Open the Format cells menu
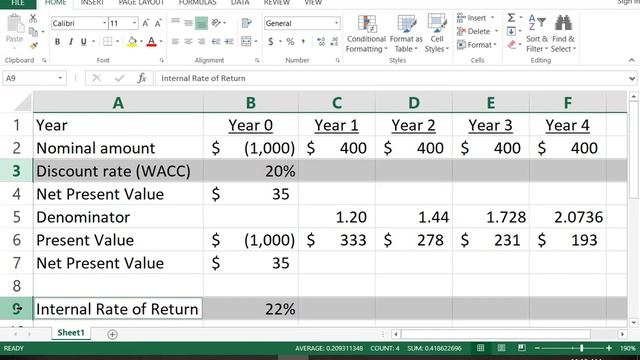 tap(476, 45)
